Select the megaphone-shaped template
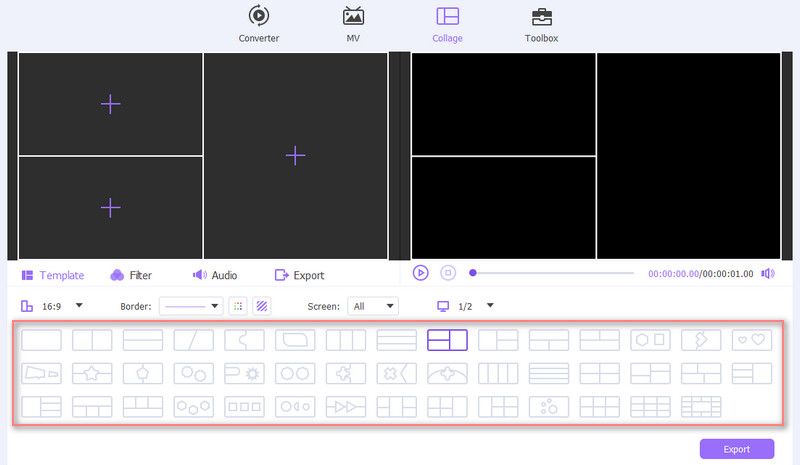Viewport: 800px width, 465px height. (41, 374)
